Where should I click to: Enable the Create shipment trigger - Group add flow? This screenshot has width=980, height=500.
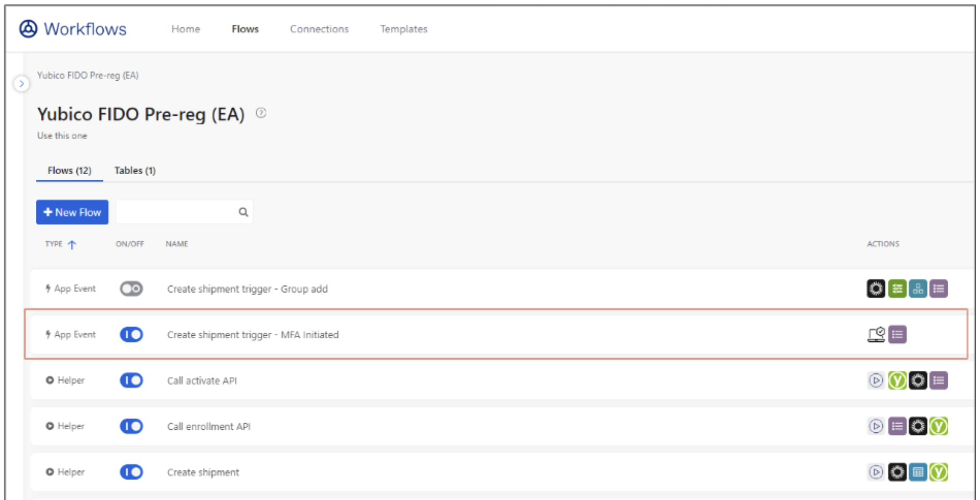click(x=131, y=288)
